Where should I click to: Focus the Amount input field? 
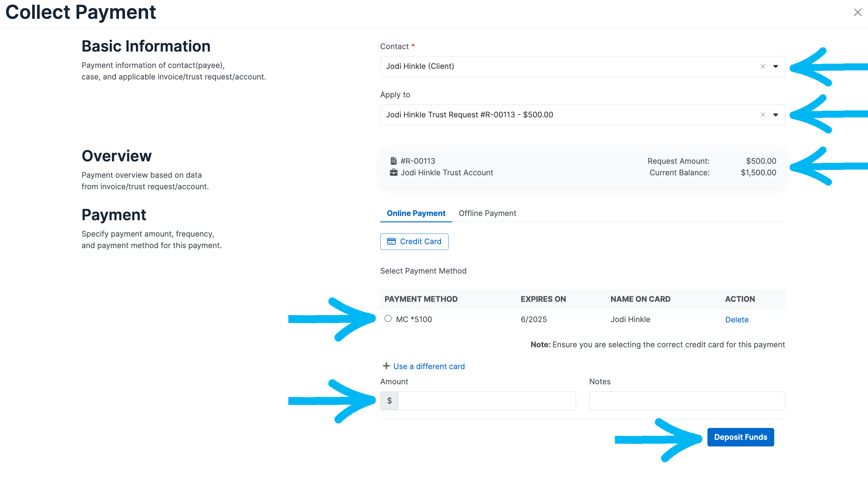(x=487, y=401)
